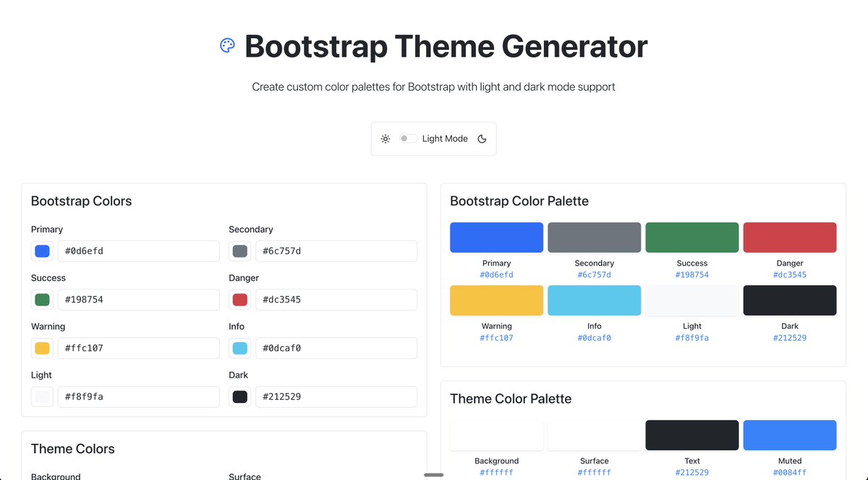Click the #dc3545 code under Danger tile

click(790, 275)
